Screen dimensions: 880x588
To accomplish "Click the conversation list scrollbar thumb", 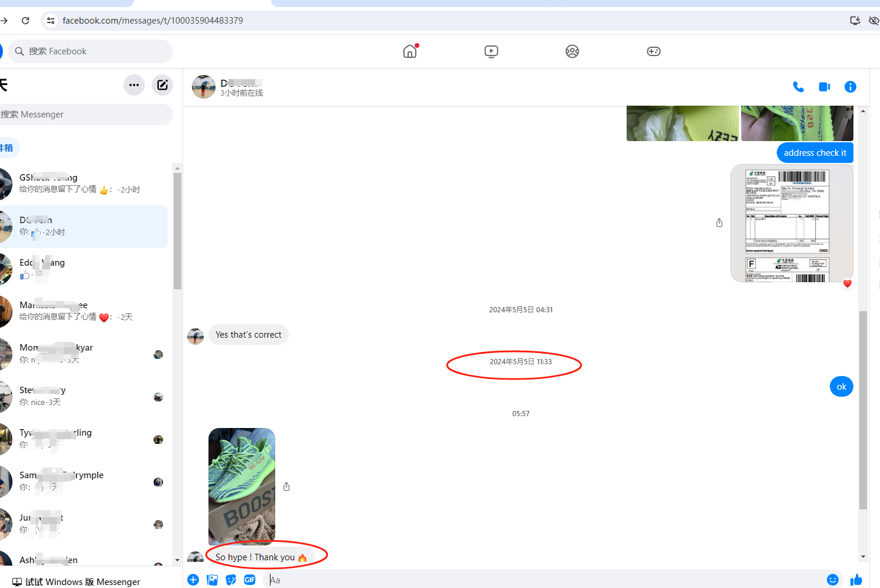I will [177, 230].
